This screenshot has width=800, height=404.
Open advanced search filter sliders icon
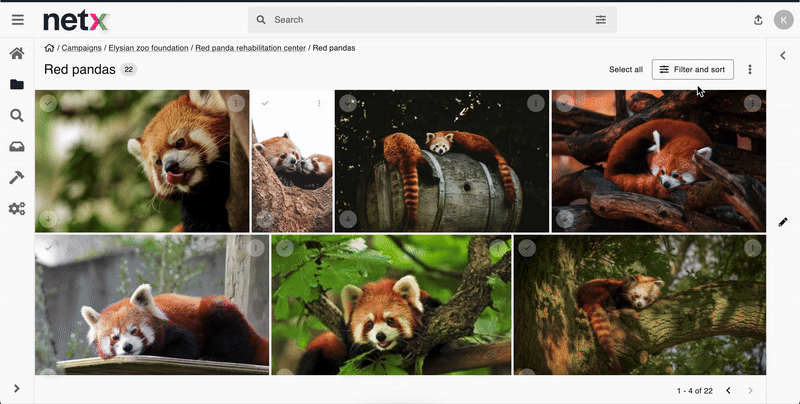601,20
